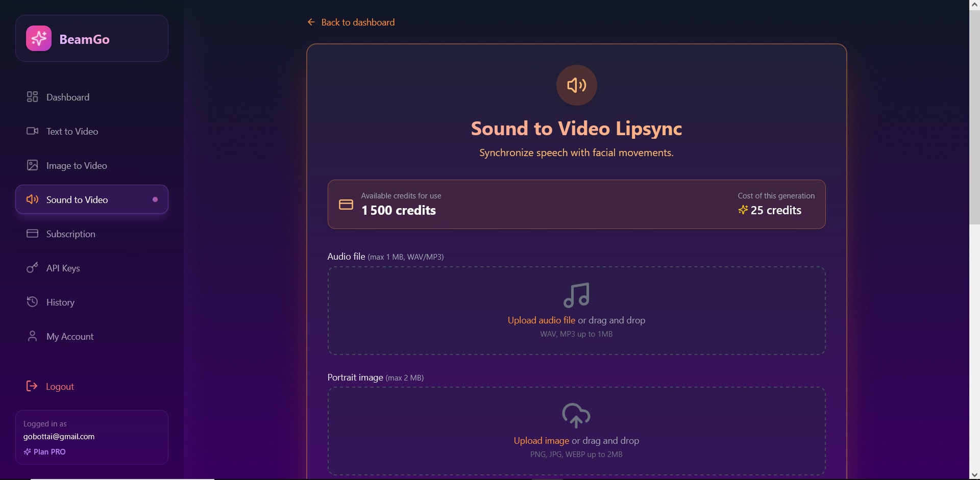Viewport: 980px width, 480px height.
Task: Go Back to dashboard link
Action: 358,22
